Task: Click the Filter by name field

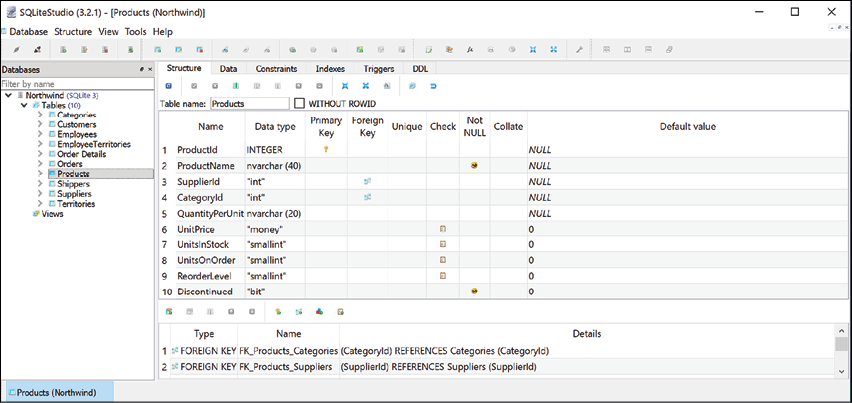Action: click(x=77, y=84)
